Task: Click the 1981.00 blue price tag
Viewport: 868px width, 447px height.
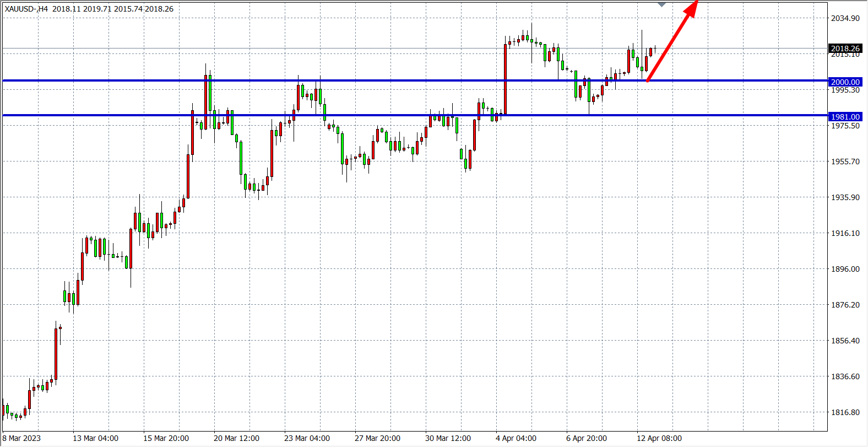Action: [x=845, y=117]
